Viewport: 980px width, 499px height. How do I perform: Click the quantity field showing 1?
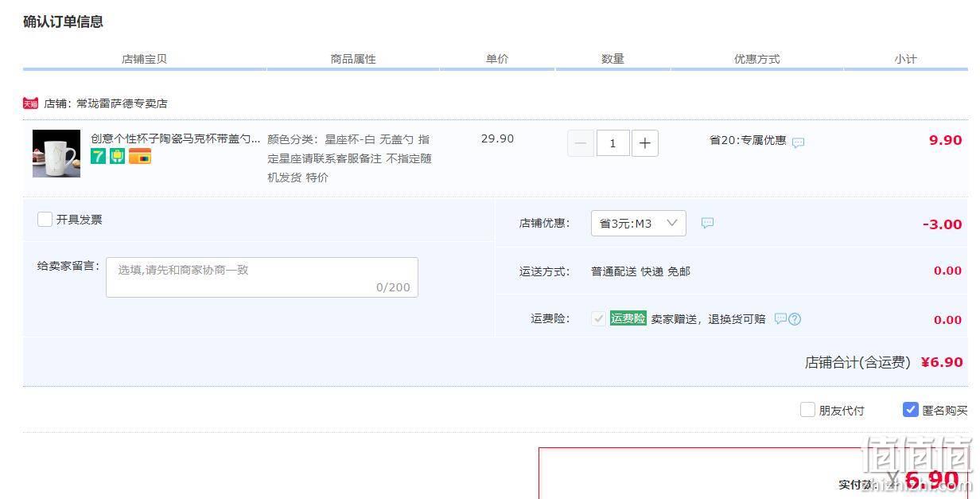(612, 143)
